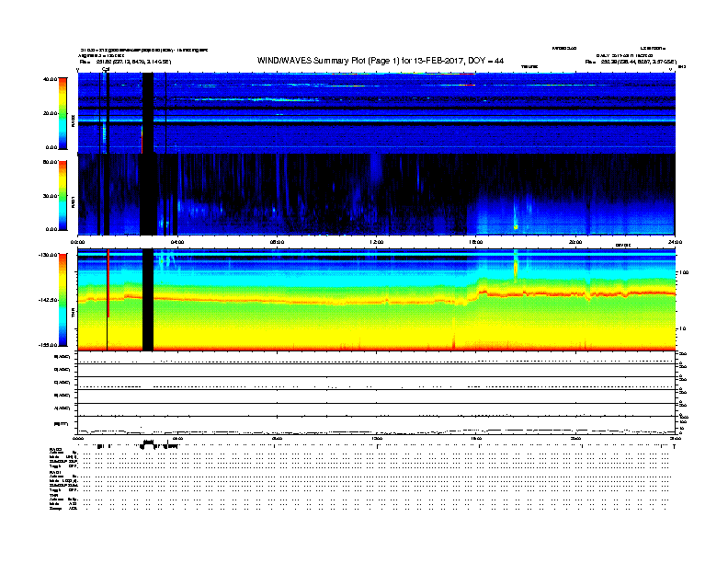Click 00:00 below the RAD1 spectrogram
Viewport: 728px width, 563px height.
[77, 242]
